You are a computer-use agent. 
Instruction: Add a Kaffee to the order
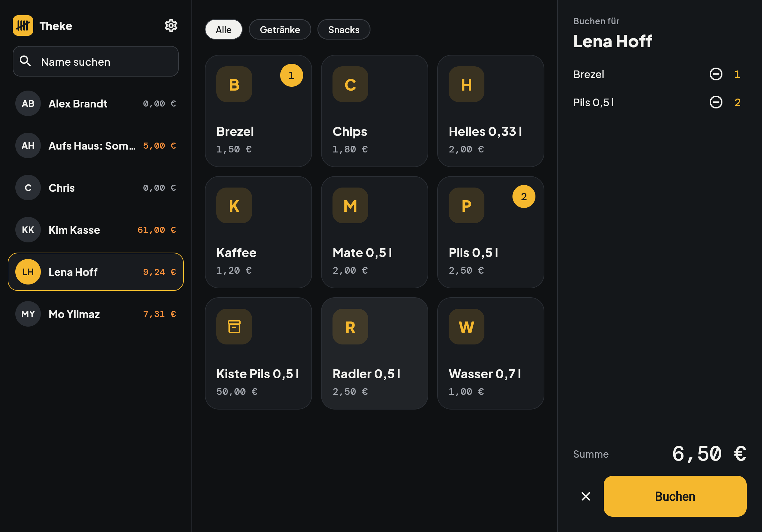pos(258,232)
